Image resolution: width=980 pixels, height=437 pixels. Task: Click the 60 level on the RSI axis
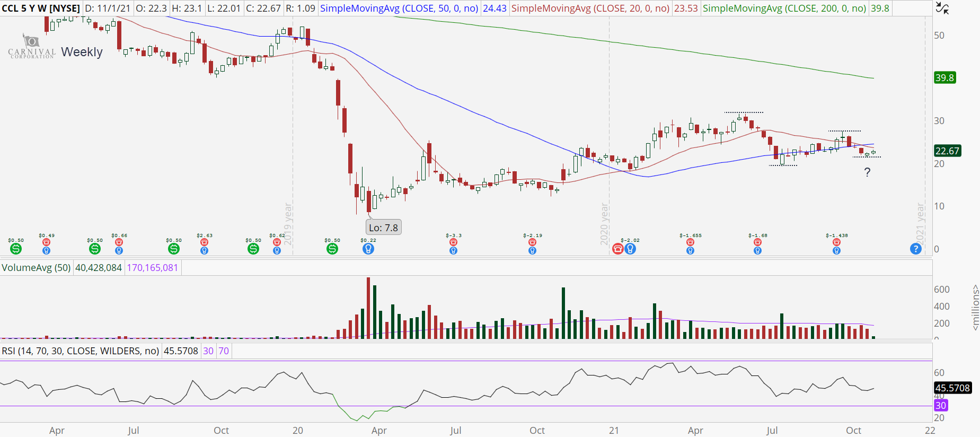(939, 373)
